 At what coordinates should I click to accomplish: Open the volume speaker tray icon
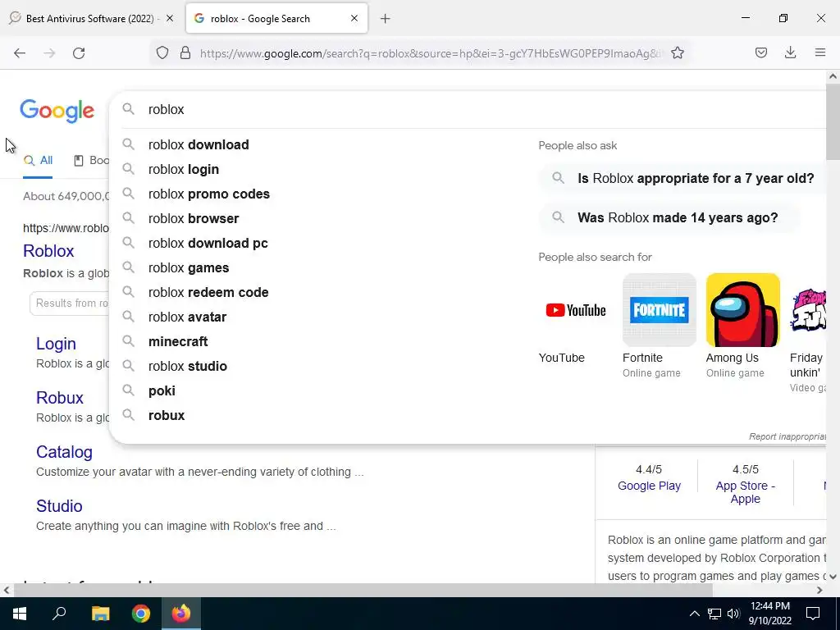pyautogui.click(x=733, y=614)
